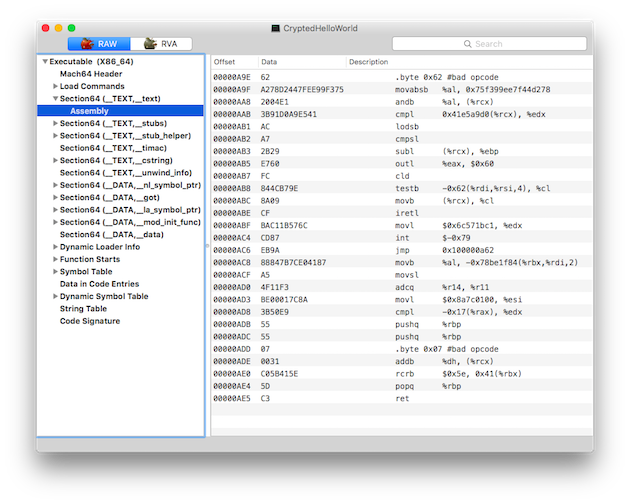
Task: Select the ret instruction row
Action: [x=402, y=399]
